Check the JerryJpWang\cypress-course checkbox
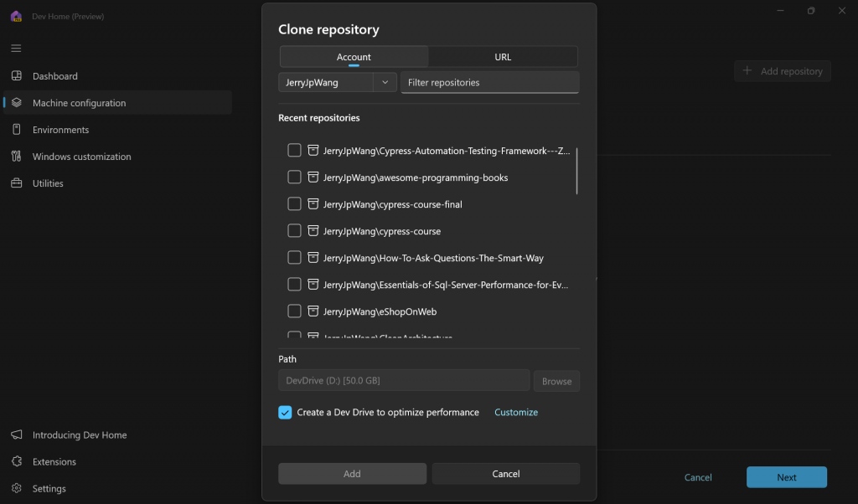This screenshot has height=504, width=858. pos(294,230)
